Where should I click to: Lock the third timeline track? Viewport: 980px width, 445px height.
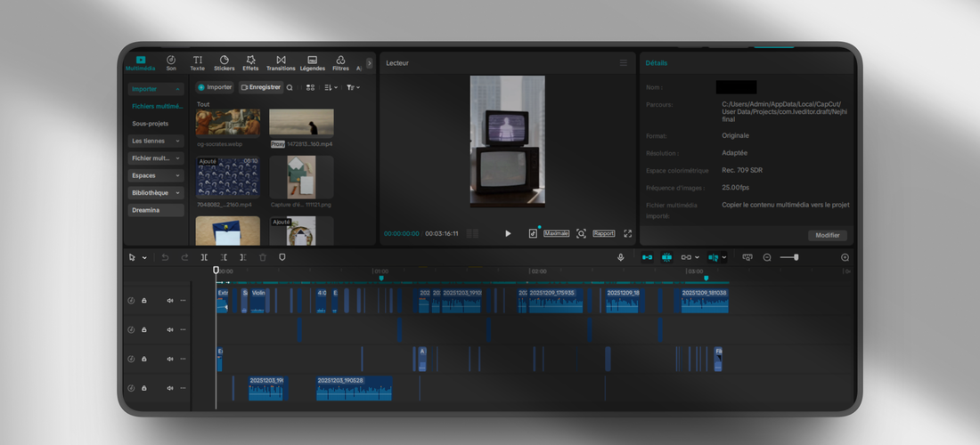coord(144,359)
